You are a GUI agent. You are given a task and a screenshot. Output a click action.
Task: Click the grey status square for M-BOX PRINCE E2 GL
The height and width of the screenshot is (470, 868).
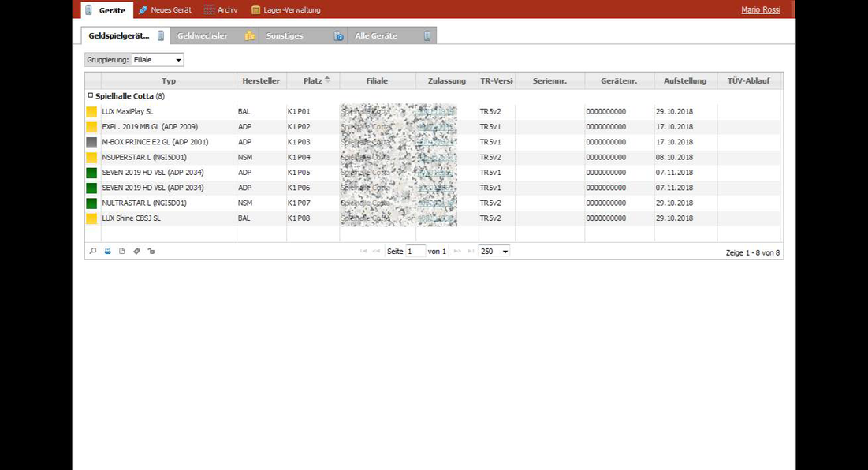tap(91, 142)
